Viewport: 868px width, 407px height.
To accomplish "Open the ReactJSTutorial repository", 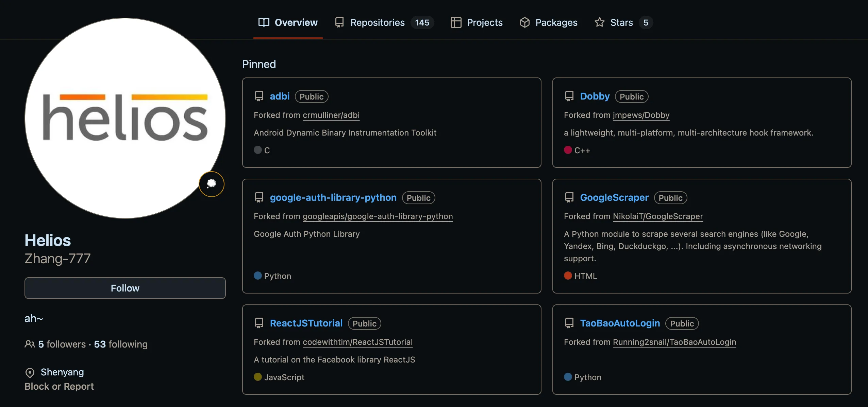I will [x=306, y=323].
